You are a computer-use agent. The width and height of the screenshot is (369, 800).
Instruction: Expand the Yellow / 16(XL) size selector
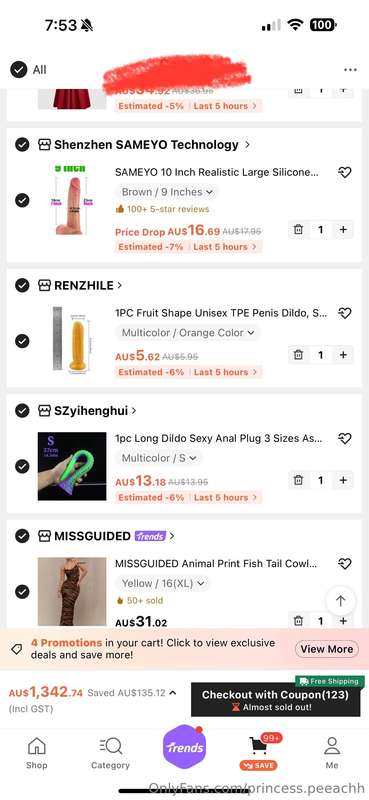point(163,583)
